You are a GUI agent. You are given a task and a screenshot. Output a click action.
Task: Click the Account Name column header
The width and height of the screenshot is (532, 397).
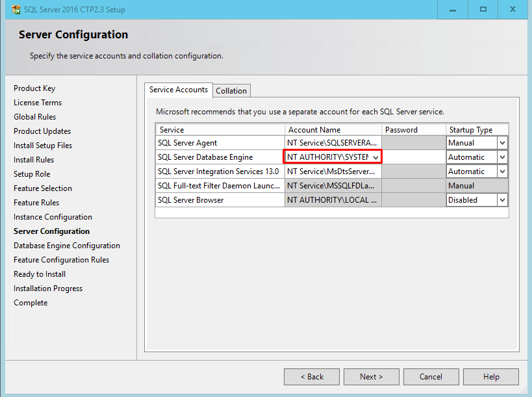pos(333,130)
